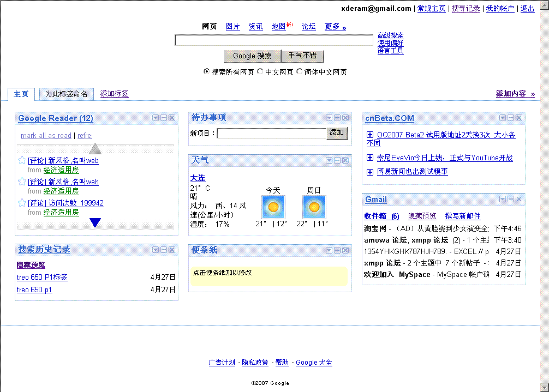Viewport: 549px width, 392px height.
Task: Open dropdown menu on 便条纸 widget
Action: 329,250
